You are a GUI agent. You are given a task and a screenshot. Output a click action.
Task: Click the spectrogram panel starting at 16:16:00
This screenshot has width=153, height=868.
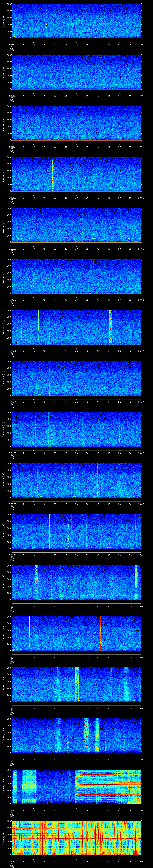pos(77,21)
